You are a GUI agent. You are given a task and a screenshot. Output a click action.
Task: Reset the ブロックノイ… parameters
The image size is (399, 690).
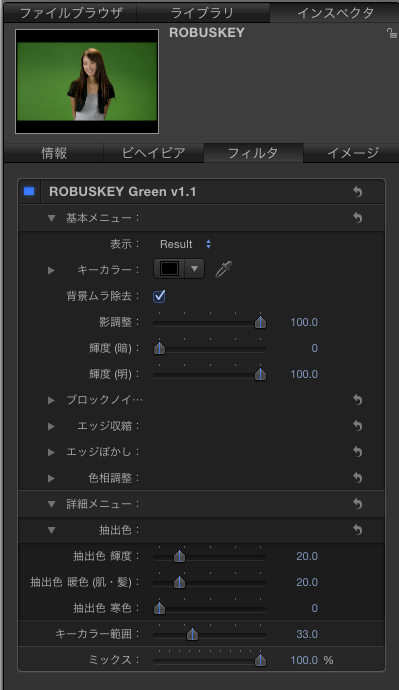point(358,400)
